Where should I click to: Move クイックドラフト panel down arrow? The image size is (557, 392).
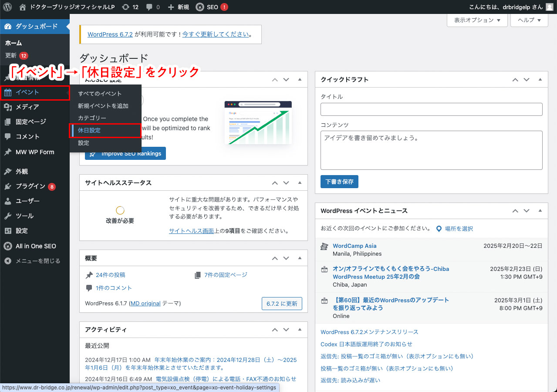527,80
